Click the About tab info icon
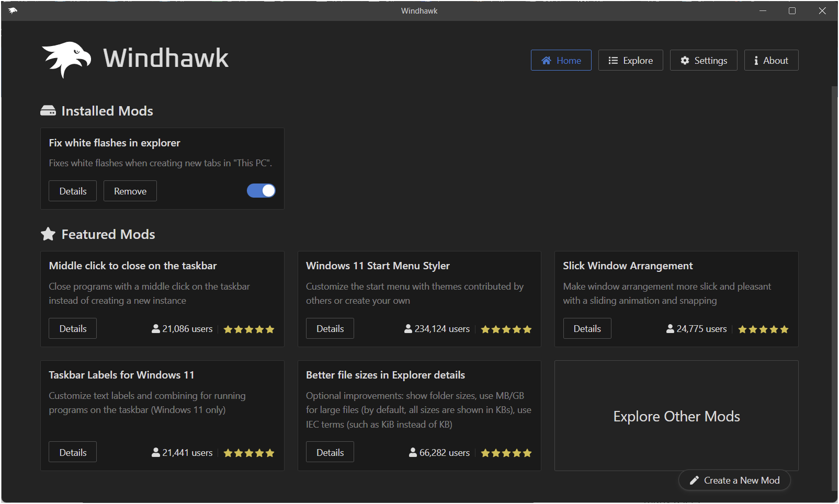839x504 pixels. pyautogui.click(x=756, y=61)
